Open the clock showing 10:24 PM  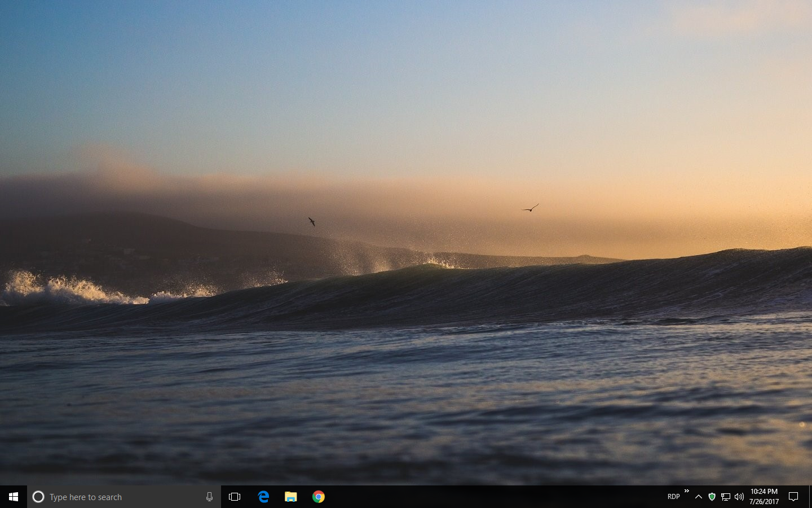[764, 497]
